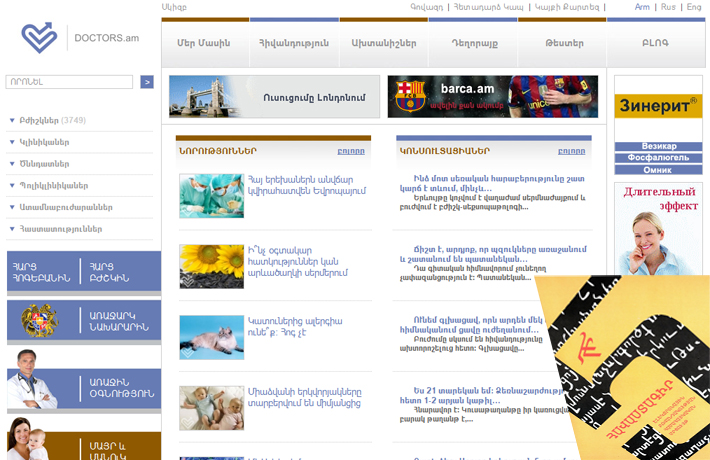Click the ՈՐՈՆԵԼ search input field
Viewport: 710px width, 460px height.
(69, 82)
